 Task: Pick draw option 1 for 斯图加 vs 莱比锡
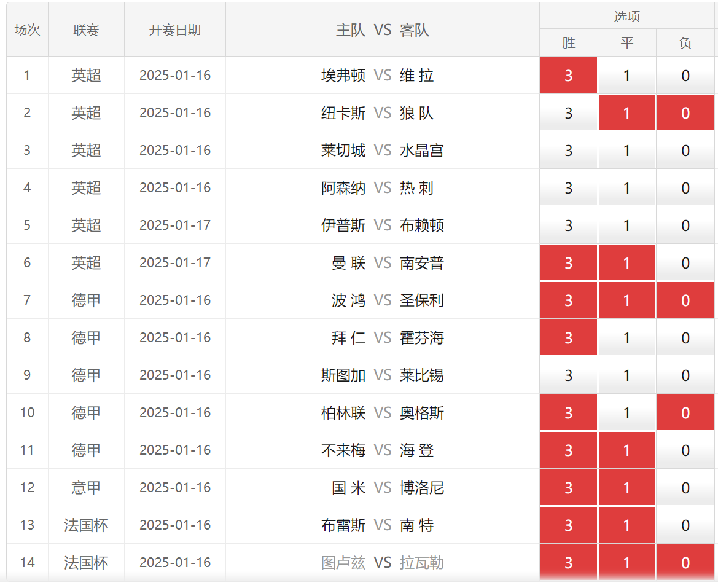[x=627, y=375]
